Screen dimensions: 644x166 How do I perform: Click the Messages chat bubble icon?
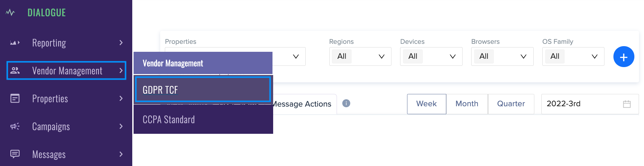pyautogui.click(x=15, y=154)
